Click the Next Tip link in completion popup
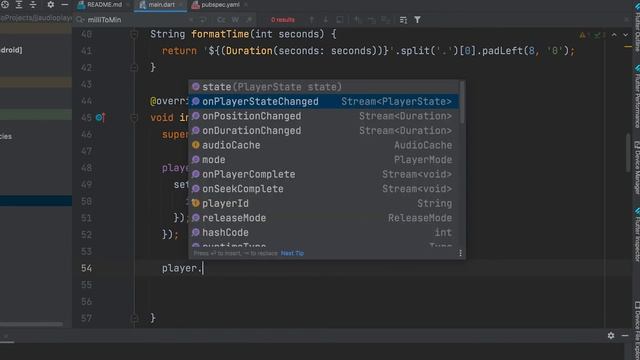Screen dimensions: 640x360 tap(292, 253)
